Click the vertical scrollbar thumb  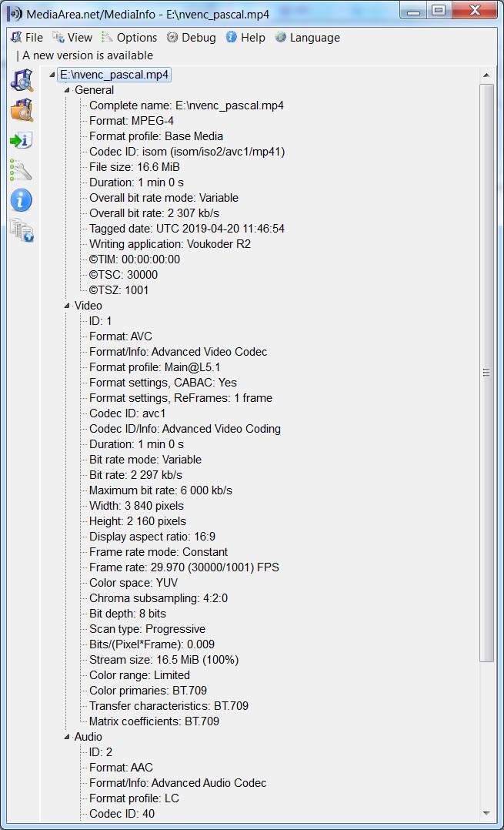(x=486, y=373)
